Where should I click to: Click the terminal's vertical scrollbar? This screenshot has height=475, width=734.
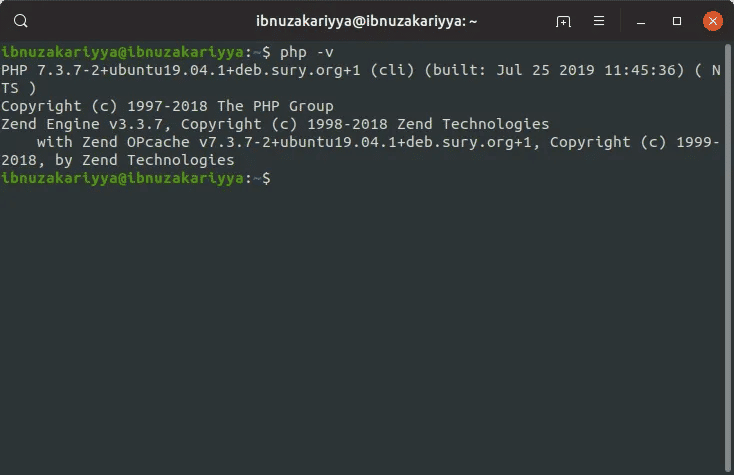727,258
